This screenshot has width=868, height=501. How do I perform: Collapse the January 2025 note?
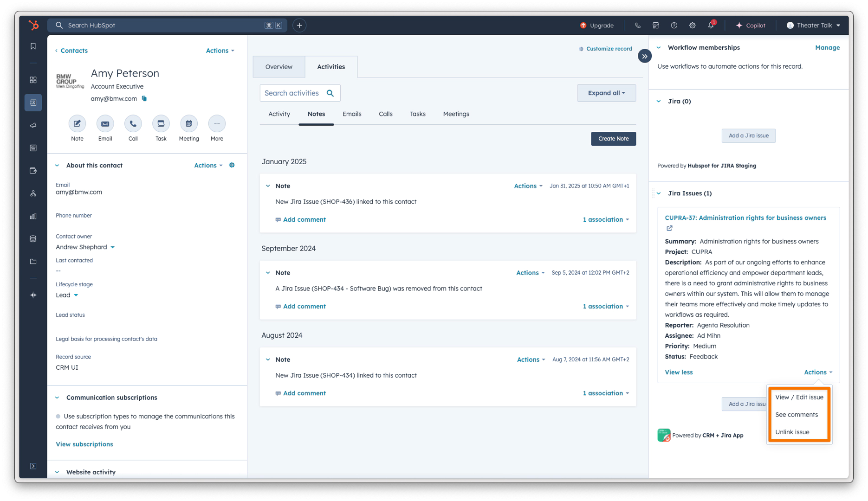[268, 186]
